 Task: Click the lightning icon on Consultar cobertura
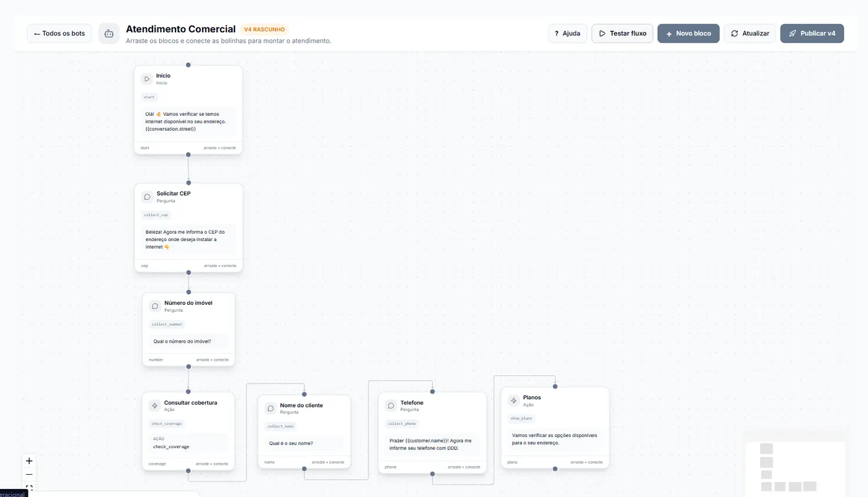154,406
